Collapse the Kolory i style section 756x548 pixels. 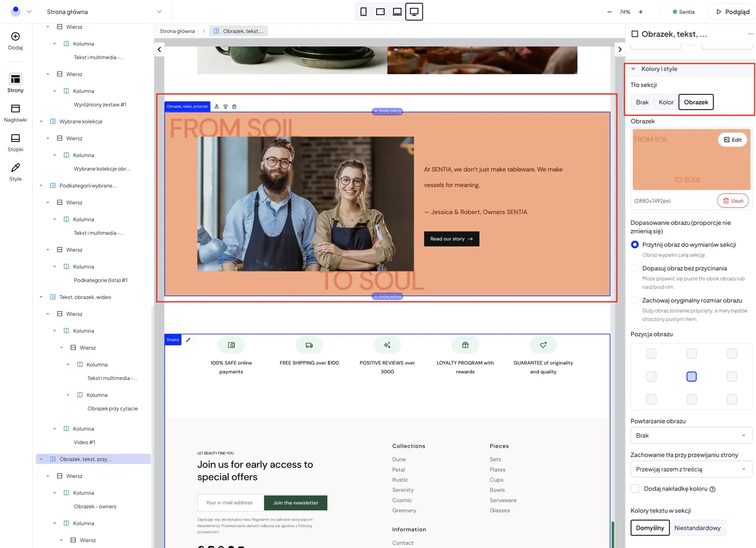(x=633, y=69)
